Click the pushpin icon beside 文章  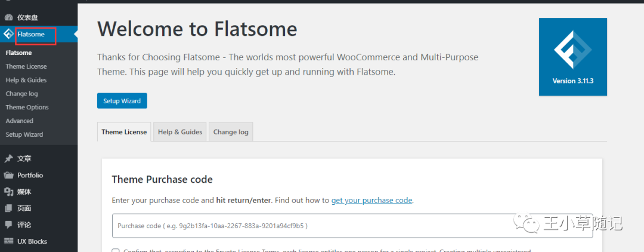click(x=8, y=159)
